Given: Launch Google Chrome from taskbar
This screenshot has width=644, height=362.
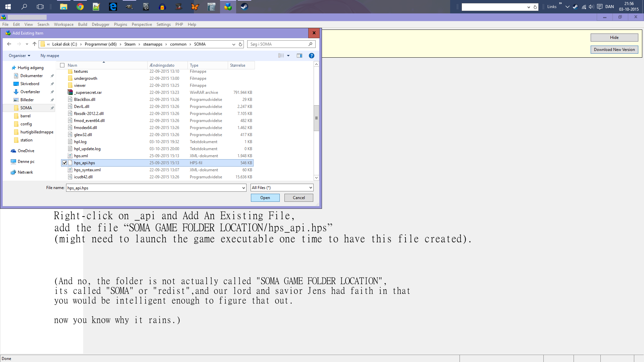Looking at the screenshot, I should tap(80, 7).
